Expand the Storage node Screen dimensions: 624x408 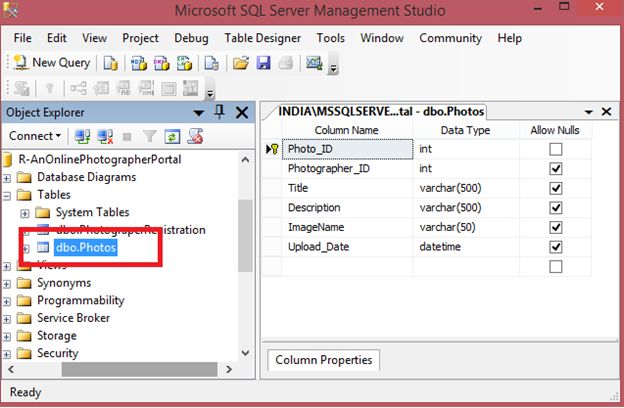point(7,337)
